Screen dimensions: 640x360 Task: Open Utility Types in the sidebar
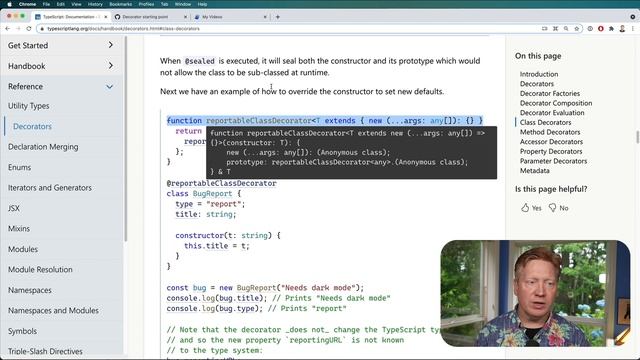(x=29, y=106)
